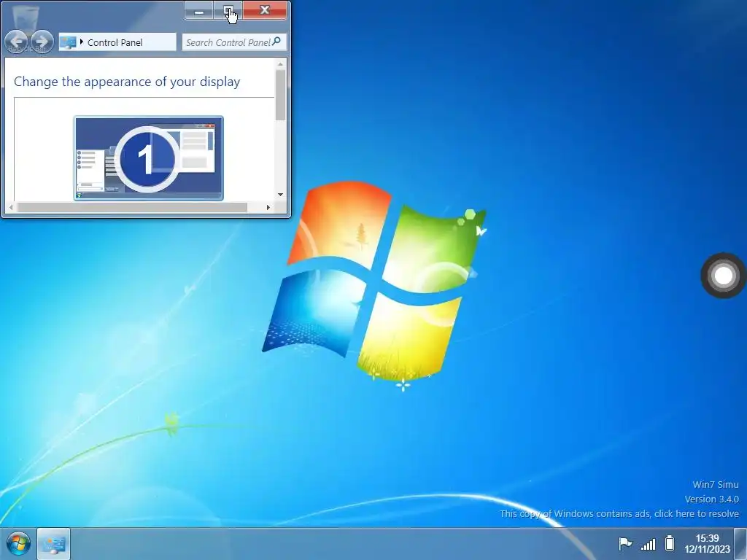Close the Control Panel window

coord(265,10)
